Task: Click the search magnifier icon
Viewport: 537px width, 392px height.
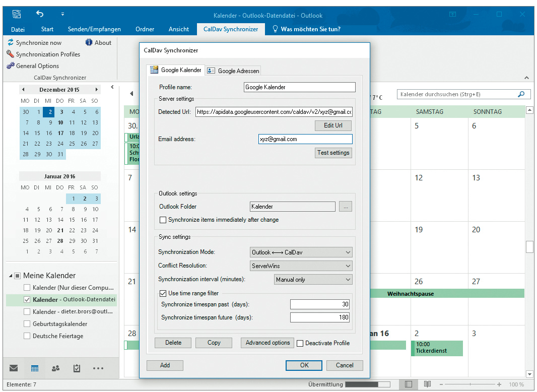Action: 521,94
